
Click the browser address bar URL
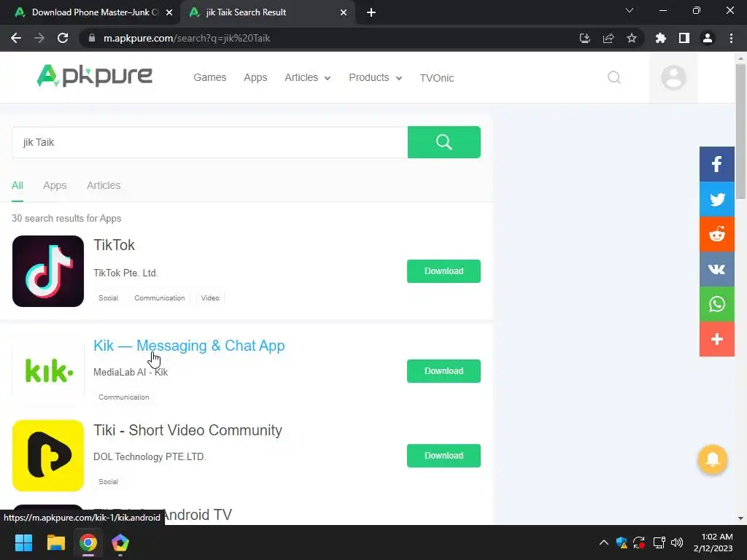[187, 38]
